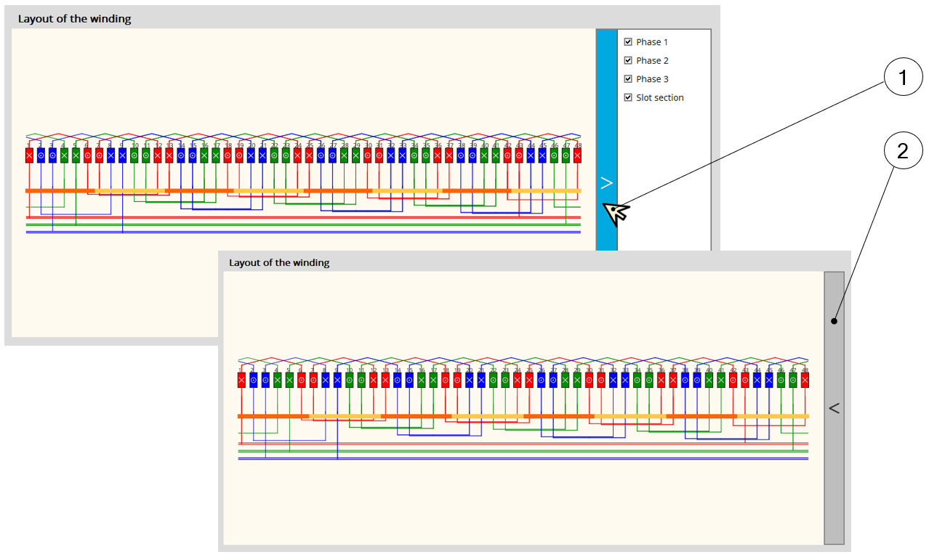The width and height of the screenshot is (929, 560).
Task: Click red slot 24 in upper winding layout
Action: (x=297, y=155)
